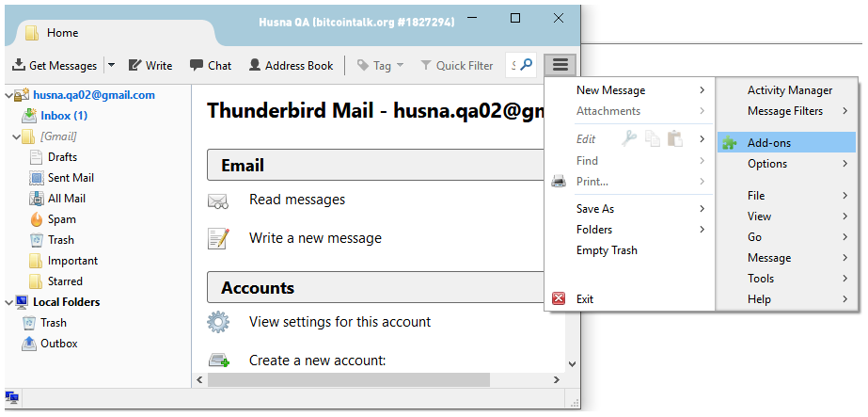Open Add-ons from the menu
The height and width of the screenshot is (417, 868).
786,142
